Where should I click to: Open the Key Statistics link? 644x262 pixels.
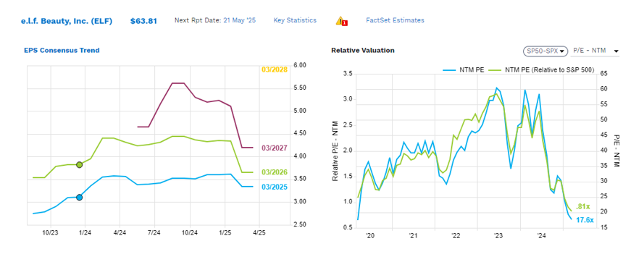click(x=295, y=20)
